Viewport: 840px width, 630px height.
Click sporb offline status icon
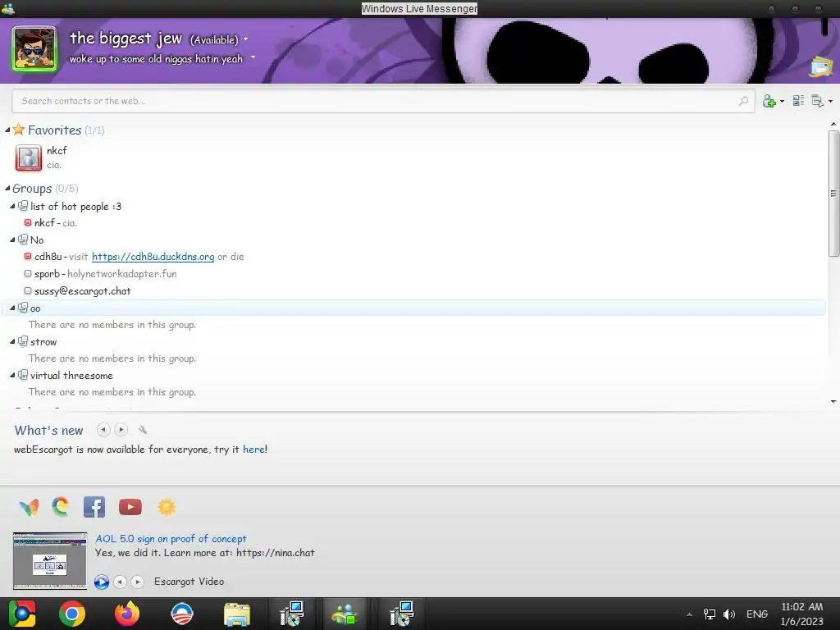(x=28, y=274)
